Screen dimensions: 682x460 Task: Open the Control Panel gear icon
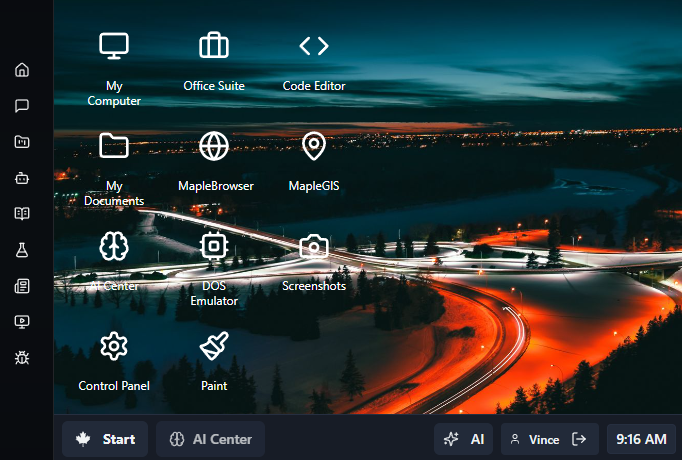[x=114, y=346]
